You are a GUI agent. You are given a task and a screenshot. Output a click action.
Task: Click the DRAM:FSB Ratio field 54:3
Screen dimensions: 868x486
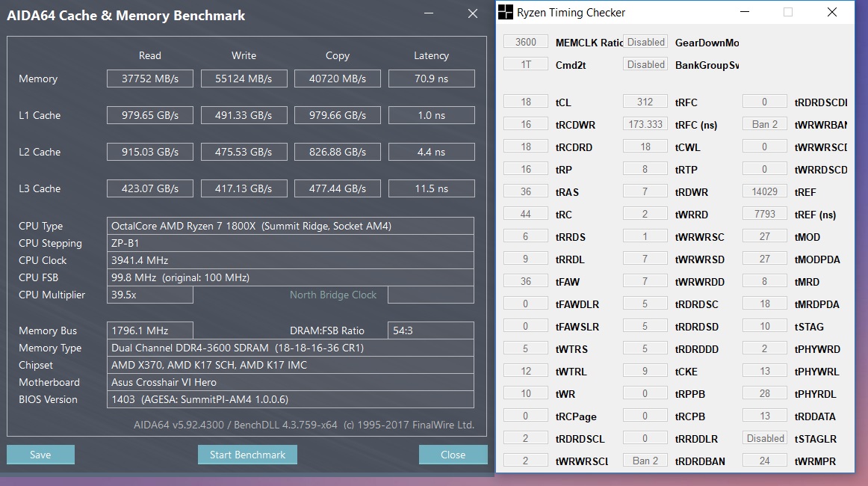(x=431, y=330)
